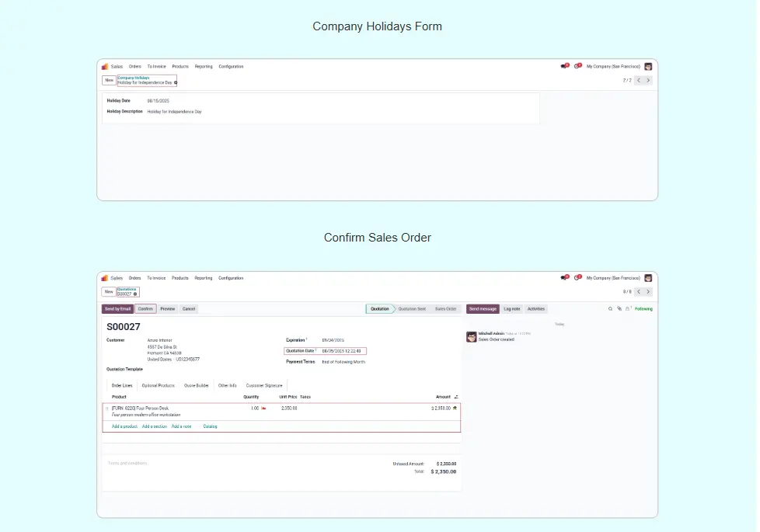The image size is (760, 532).
Task: Set status to Quotation Sent in status bar
Action: [x=411, y=309]
